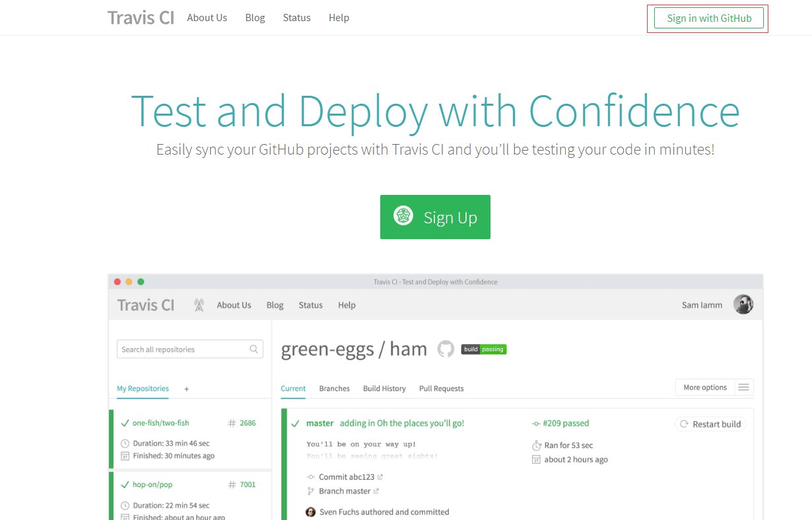The image size is (812, 520).
Task: Click the Sven Fuchs author avatar
Action: [311, 512]
